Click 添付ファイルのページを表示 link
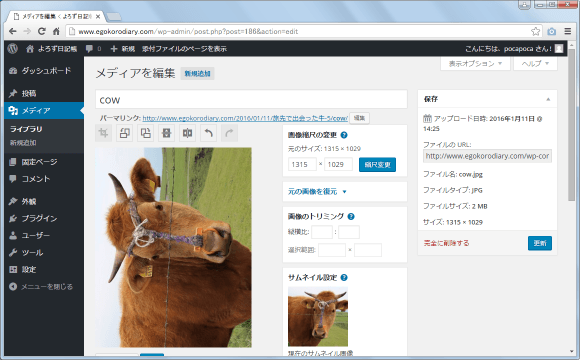The height and width of the screenshot is (360, 580). [185, 48]
